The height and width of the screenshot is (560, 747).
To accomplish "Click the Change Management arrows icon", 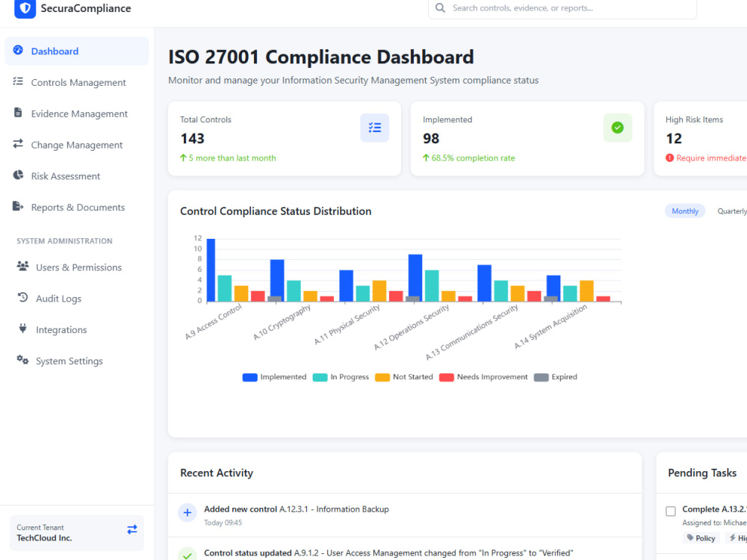I will coord(18,144).
